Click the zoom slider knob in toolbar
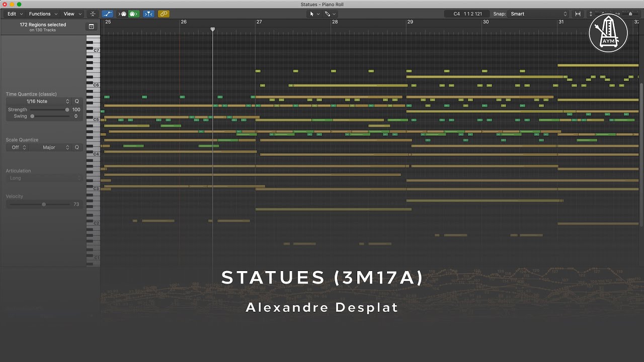644x362 pixels. 630,14
